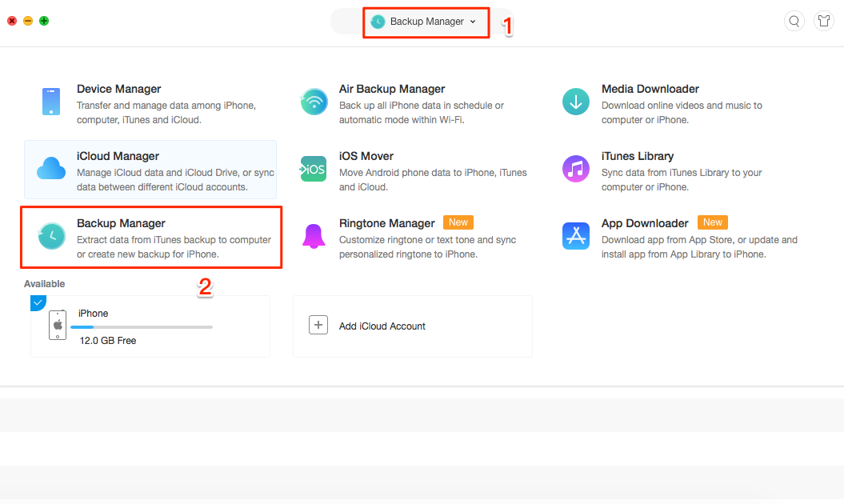Click the Backup Manager clock icon
Image resolution: width=844 pixels, height=504 pixels.
click(52, 236)
